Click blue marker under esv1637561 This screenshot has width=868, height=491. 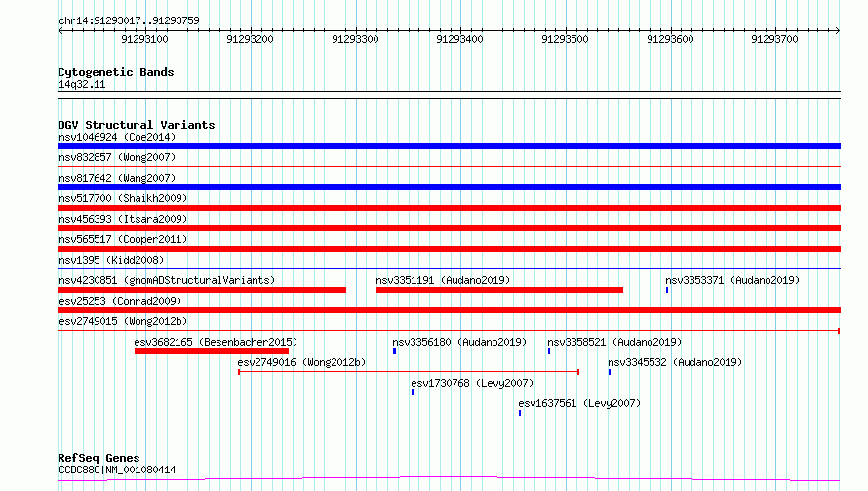[x=520, y=413]
